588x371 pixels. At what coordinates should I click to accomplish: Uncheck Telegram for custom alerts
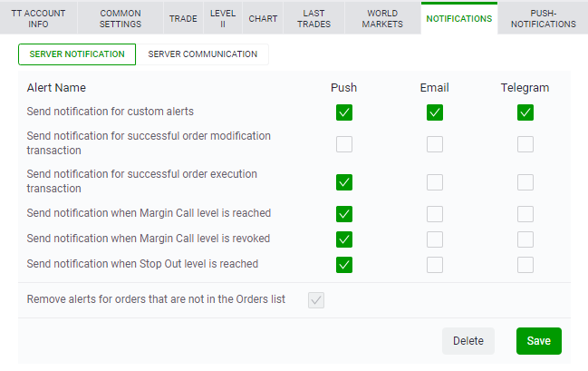point(525,112)
